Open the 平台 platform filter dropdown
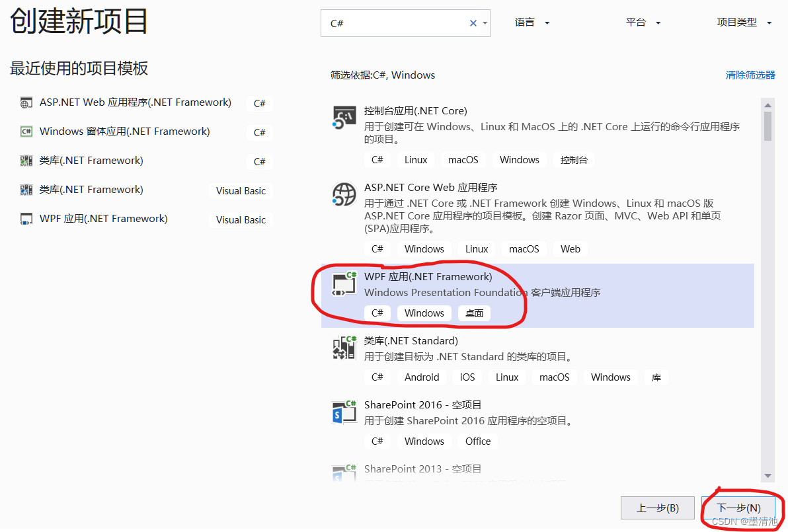This screenshot has height=532, width=788. point(643,22)
